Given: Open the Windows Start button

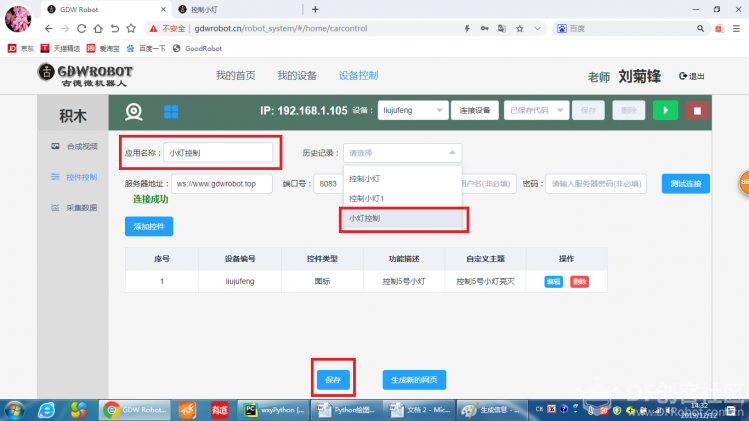Looking at the screenshot, I should pyautogui.click(x=14, y=410).
